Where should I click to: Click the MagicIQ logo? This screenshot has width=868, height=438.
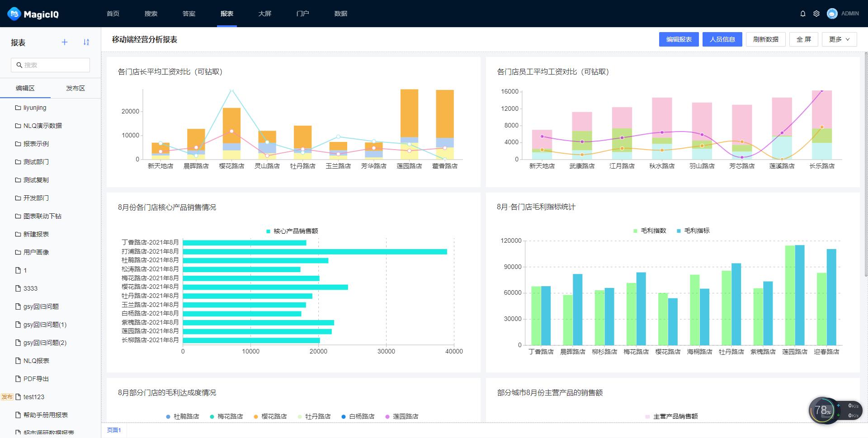point(33,14)
